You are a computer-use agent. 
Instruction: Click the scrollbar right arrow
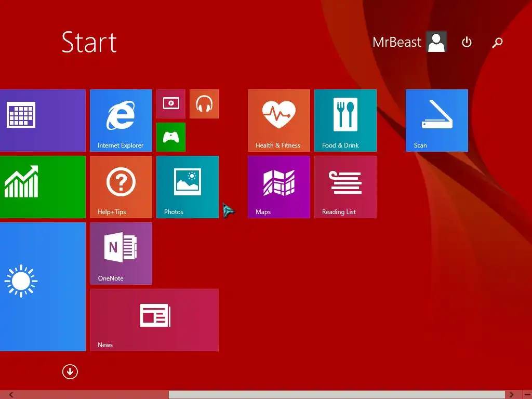[x=511, y=395]
